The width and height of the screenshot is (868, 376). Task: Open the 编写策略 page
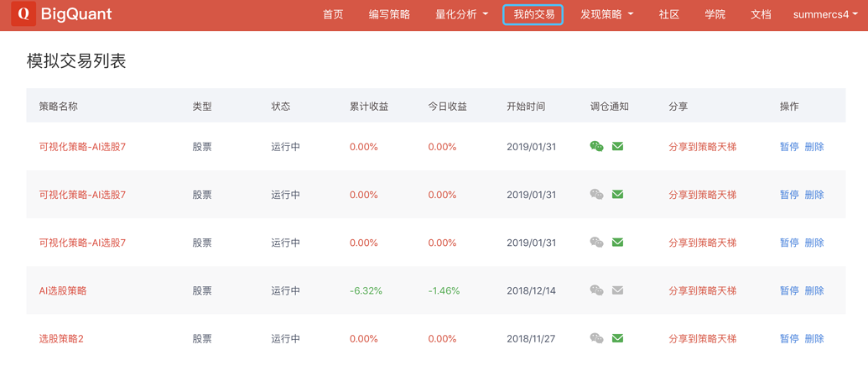[389, 15]
